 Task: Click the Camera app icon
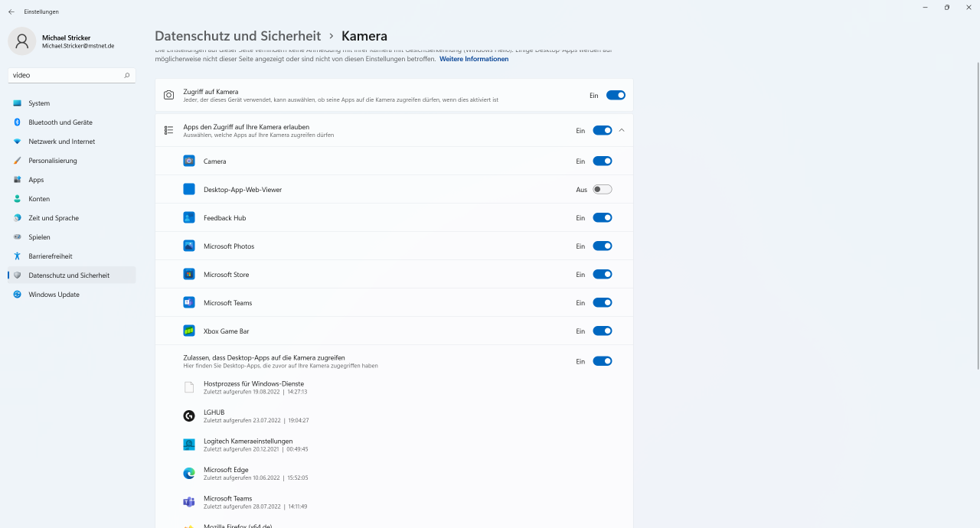point(189,161)
